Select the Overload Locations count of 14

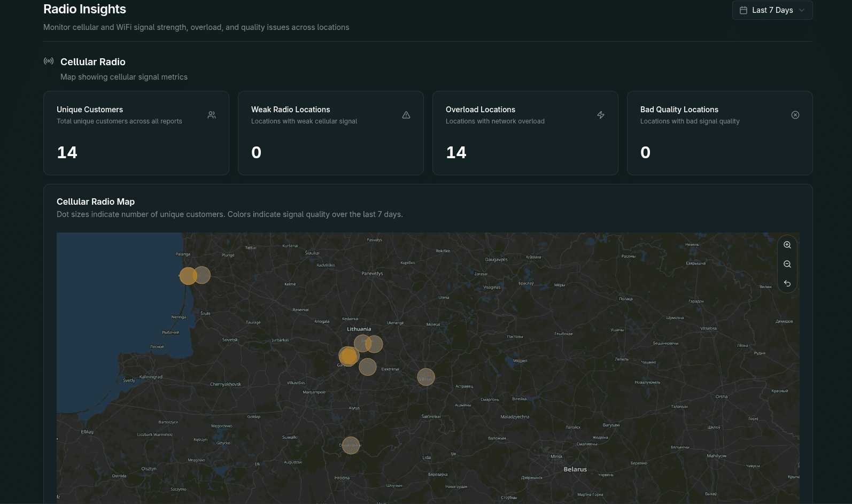tap(456, 153)
